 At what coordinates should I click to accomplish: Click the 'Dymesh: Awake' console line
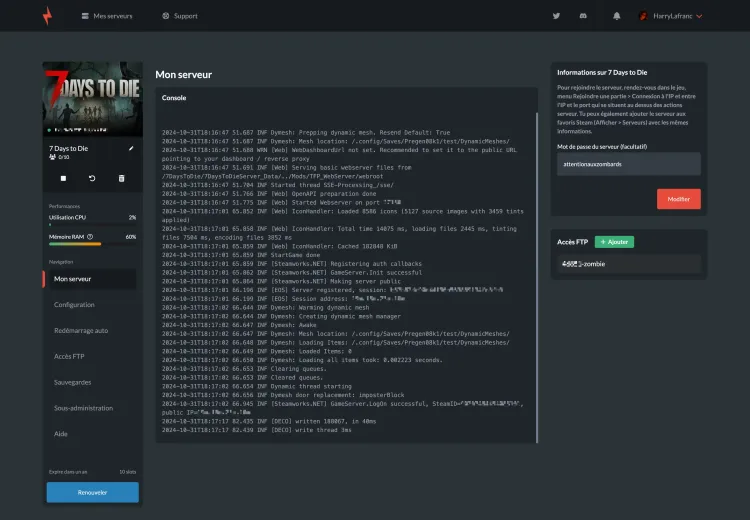239,325
